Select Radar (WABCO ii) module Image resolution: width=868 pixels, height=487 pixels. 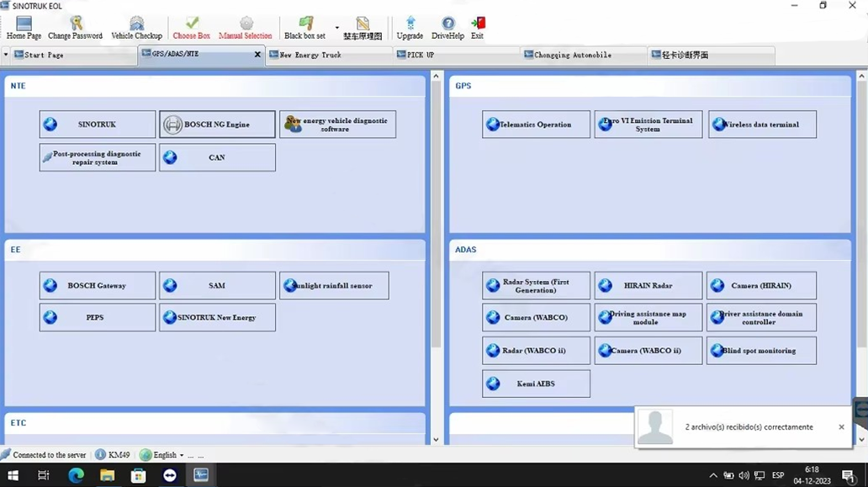[x=536, y=351]
